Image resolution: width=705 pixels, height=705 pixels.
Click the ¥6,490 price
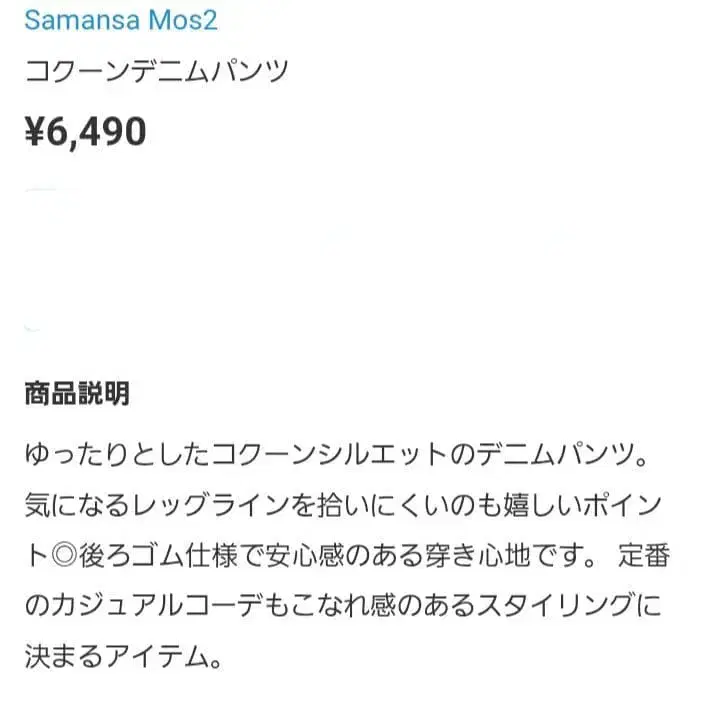click(85, 131)
